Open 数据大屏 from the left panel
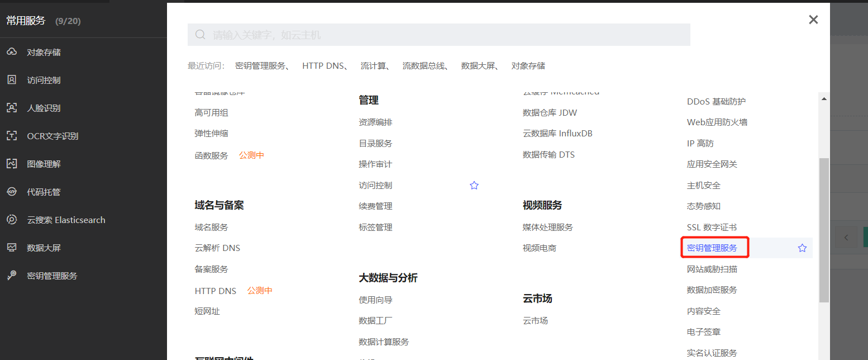 pyautogui.click(x=42, y=247)
